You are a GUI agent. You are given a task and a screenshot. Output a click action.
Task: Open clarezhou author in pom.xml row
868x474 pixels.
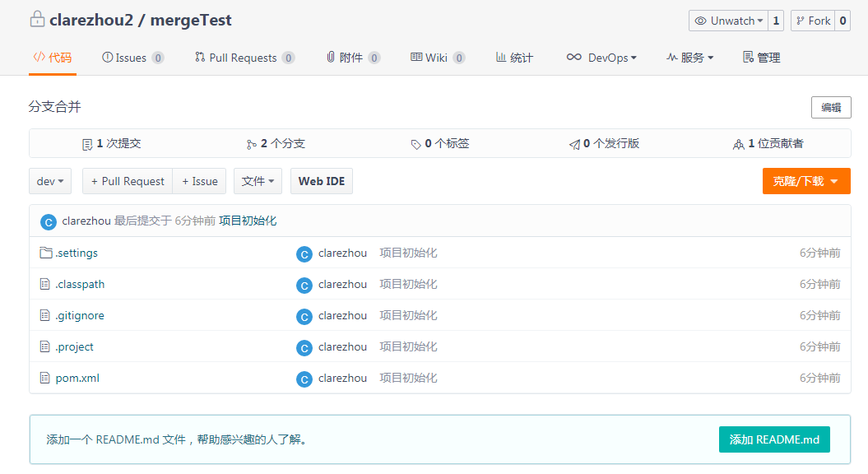(342, 379)
